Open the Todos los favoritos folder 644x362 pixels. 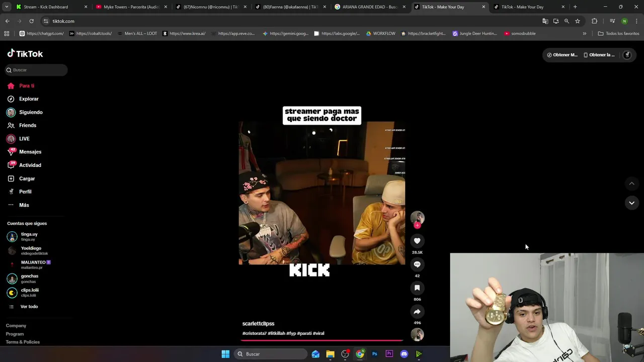pyautogui.click(x=618, y=34)
